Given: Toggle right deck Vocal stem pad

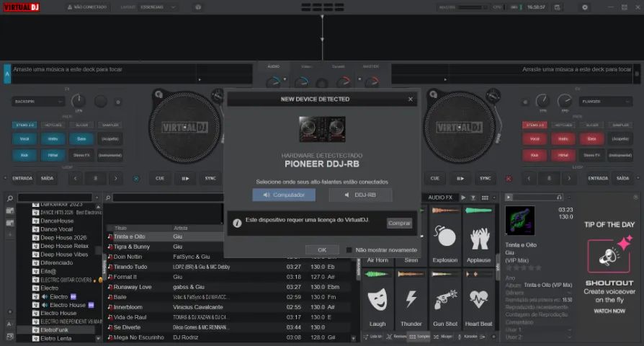Looking at the screenshot, I should 535,139.
